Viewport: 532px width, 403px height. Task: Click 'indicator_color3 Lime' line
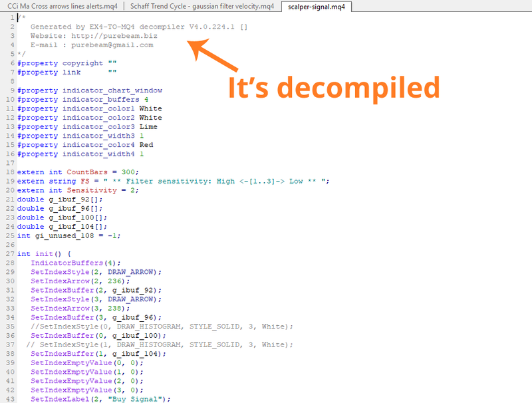pos(87,127)
